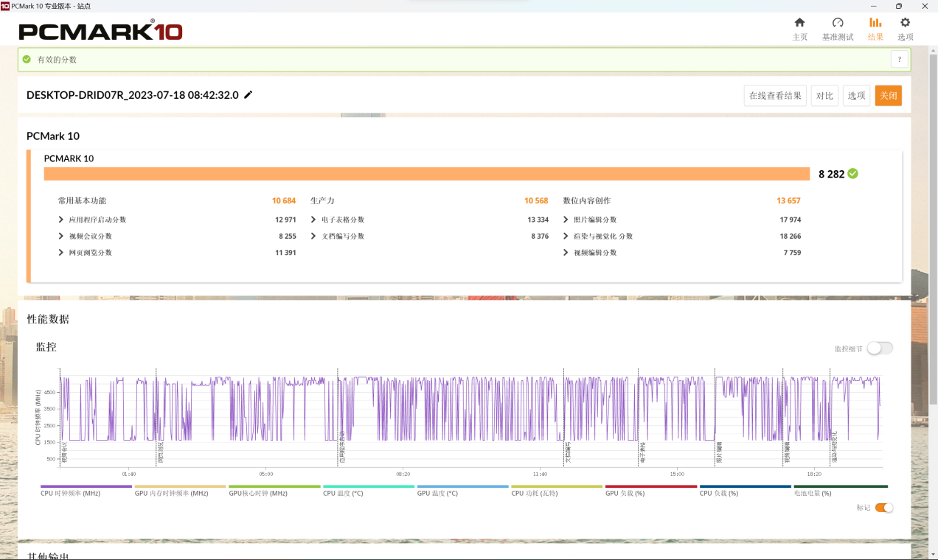The width and height of the screenshot is (938, 560).
Task: Enable the 监控细节 toggle switch
Action: tap(880, 349)
